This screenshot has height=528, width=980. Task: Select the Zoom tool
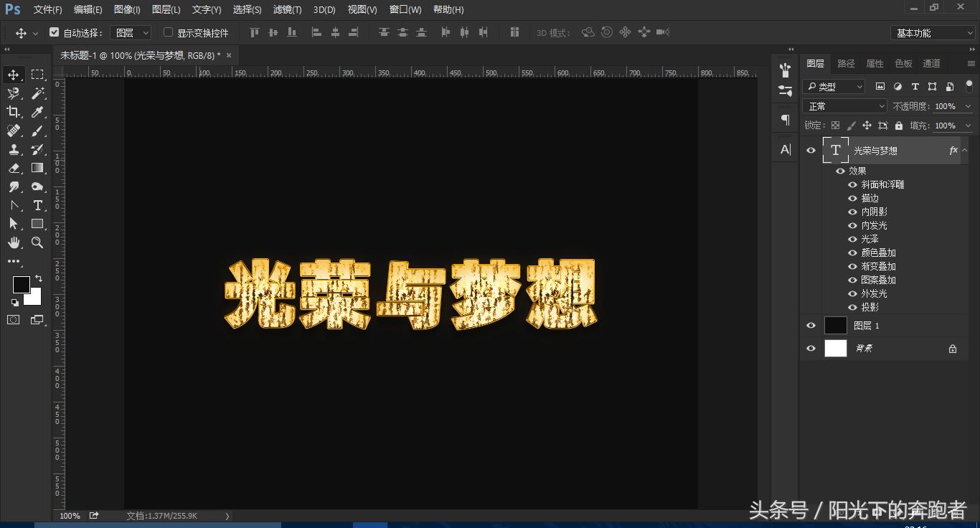click(37, 242)
